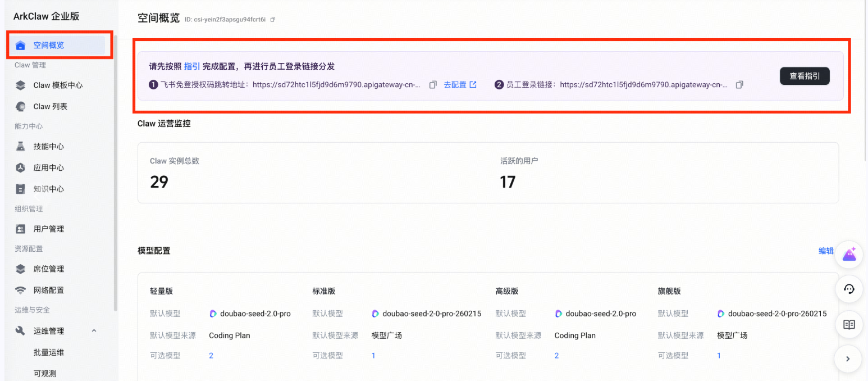This screenshot has width=868, height=381.
Task: Collapse the 运维管理 submenu chevron
Action: tap(94, 331)
